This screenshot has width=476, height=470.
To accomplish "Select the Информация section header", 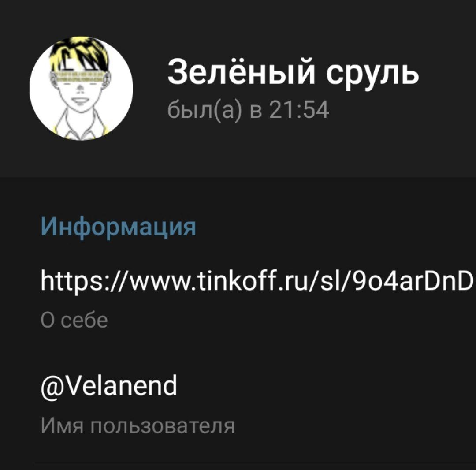I will point(119,227).
